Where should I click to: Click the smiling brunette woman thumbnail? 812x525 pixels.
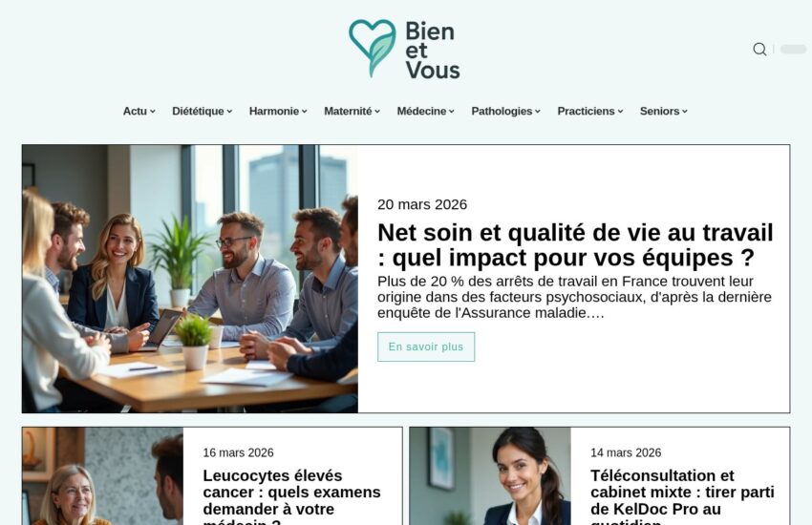point(490,476)
